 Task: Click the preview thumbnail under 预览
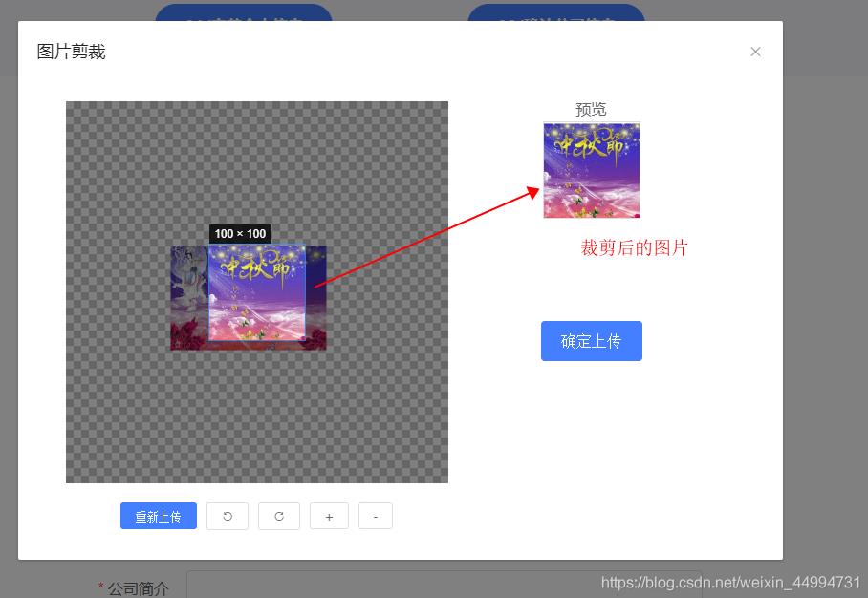coord(592,170)
